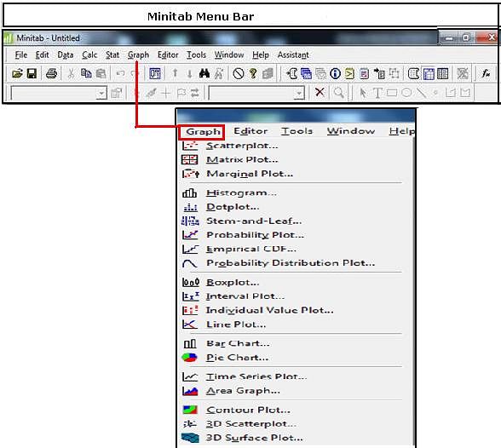
Task: Click Window in the enlarged menu bar
Action: [350, 131]
